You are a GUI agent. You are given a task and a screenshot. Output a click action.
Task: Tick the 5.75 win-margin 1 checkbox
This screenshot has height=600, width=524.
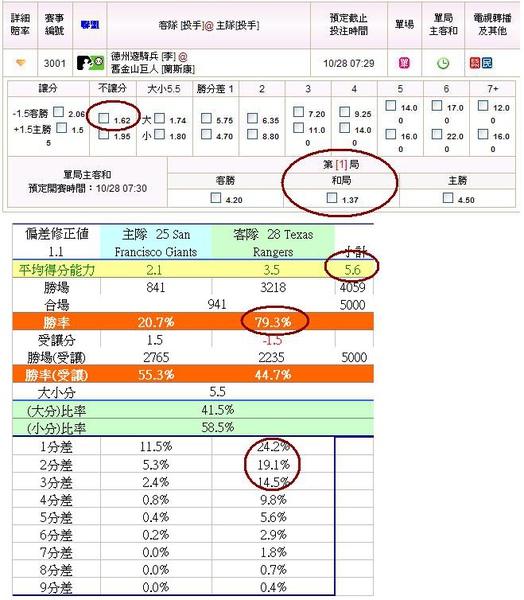click(206, 118)
